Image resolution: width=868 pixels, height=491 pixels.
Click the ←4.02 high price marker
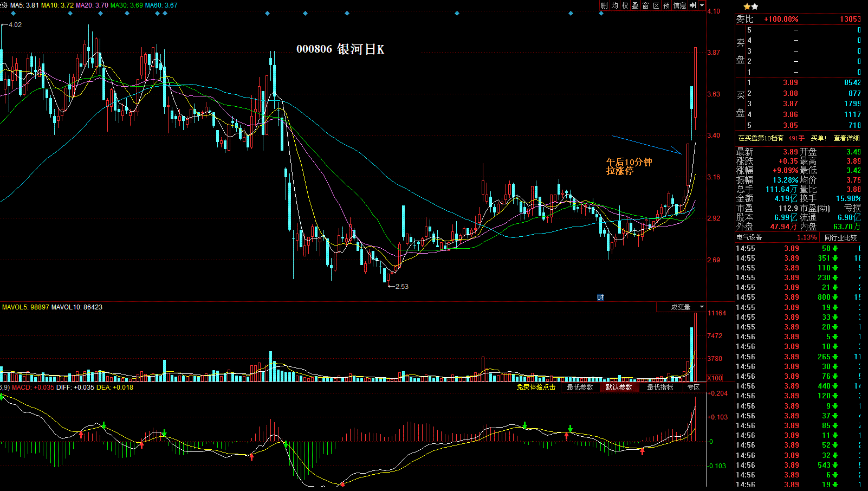click(x=12, y=25)
